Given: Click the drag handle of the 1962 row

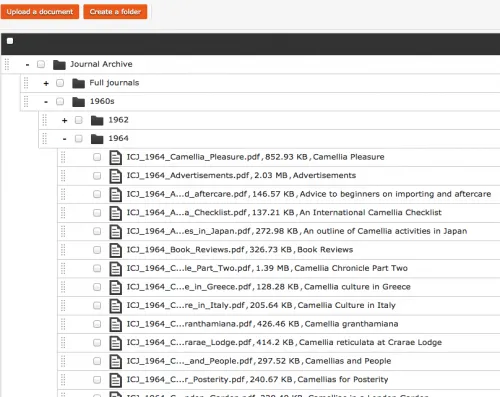Looking at the screenshot, I should coord(44,120).
